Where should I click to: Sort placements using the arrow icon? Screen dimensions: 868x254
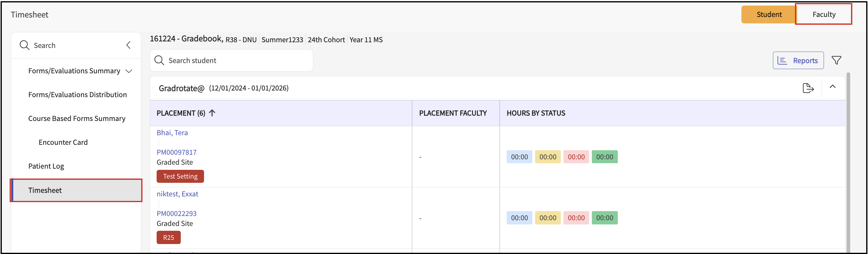click(212, 113)
